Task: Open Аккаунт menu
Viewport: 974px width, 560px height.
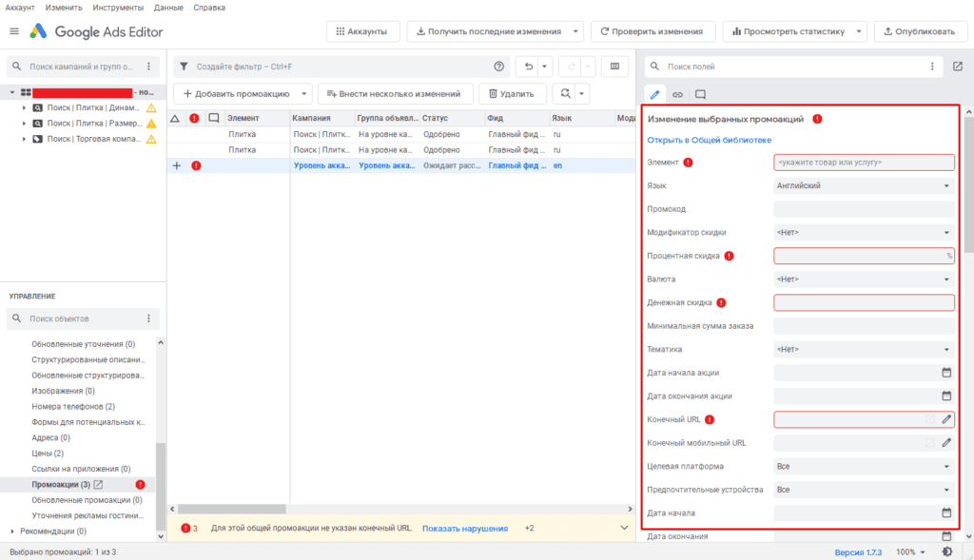Action: click(20, 8)
